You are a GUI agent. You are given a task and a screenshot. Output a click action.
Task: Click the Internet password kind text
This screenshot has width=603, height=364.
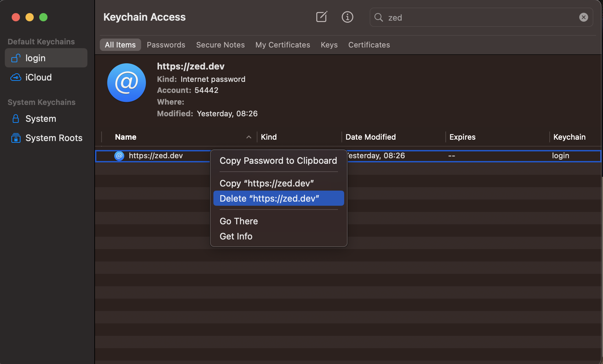point(213,79)
